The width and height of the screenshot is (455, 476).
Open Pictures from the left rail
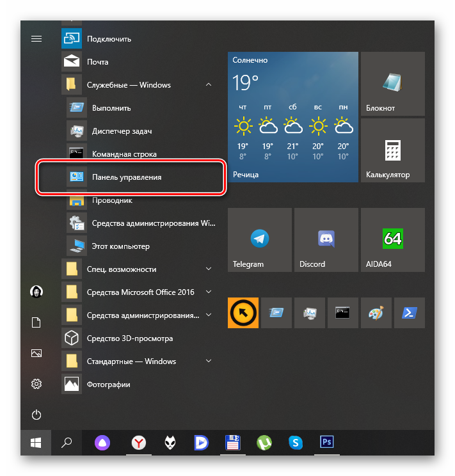click(36, 353)
